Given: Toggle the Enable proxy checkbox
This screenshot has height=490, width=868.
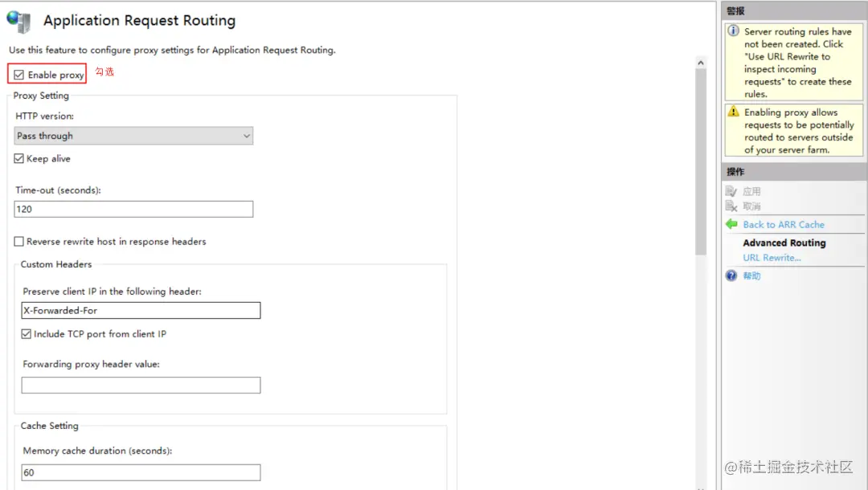Looking at the screenshot, I should coord(19,75).
